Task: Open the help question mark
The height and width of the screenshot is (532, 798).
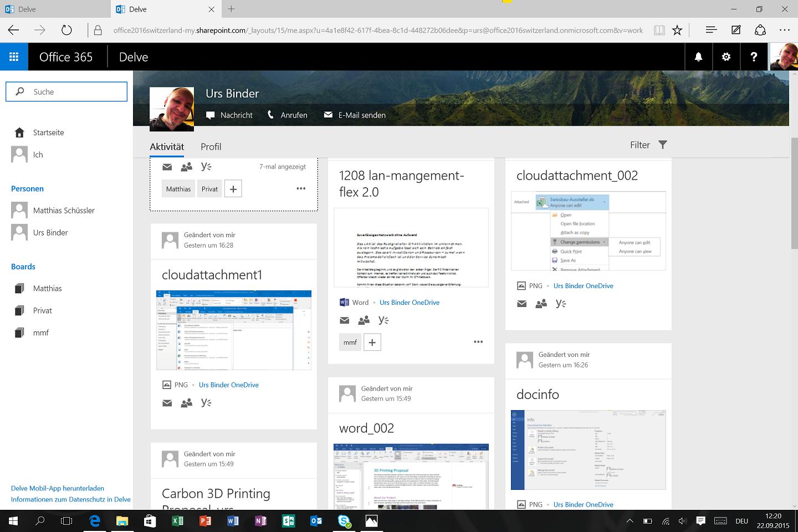Action: pyautogui.click(x=754, y=57)
